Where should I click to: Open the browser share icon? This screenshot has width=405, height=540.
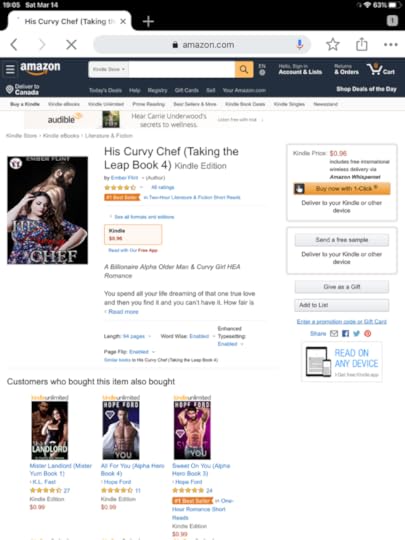pos(362,44)
